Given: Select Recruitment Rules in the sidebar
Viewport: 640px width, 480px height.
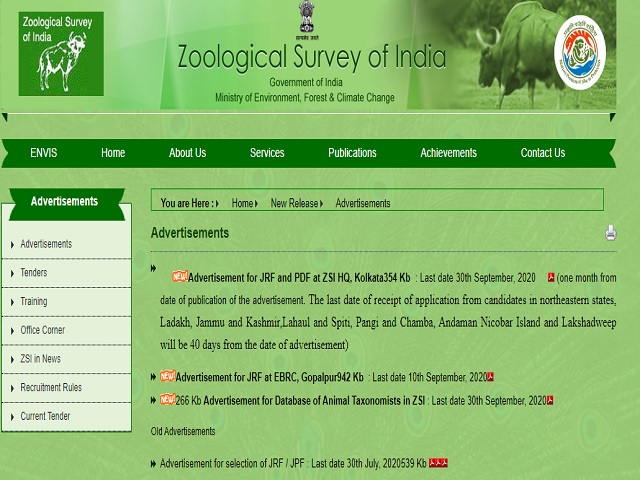Looking at the screenshot, I should point(51,387).
